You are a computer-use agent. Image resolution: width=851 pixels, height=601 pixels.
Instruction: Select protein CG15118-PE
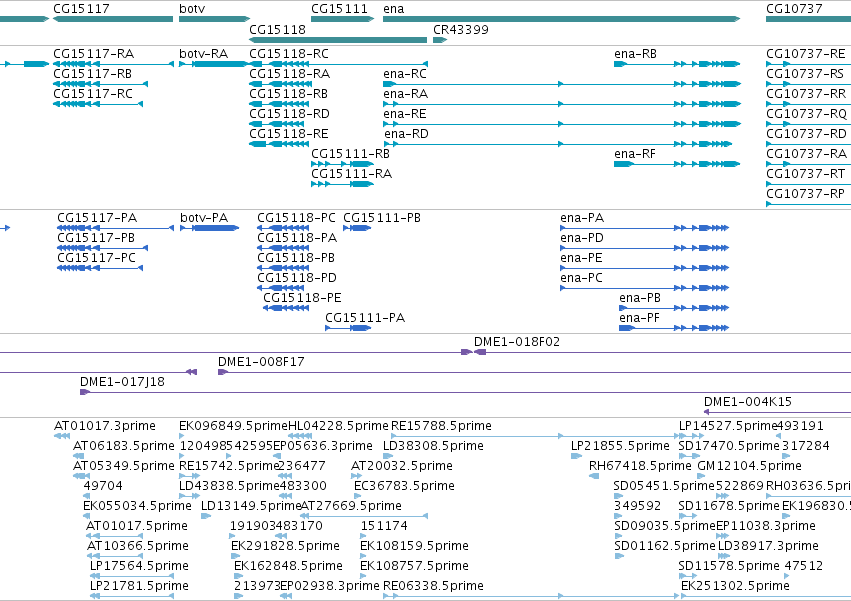[302, 298]
